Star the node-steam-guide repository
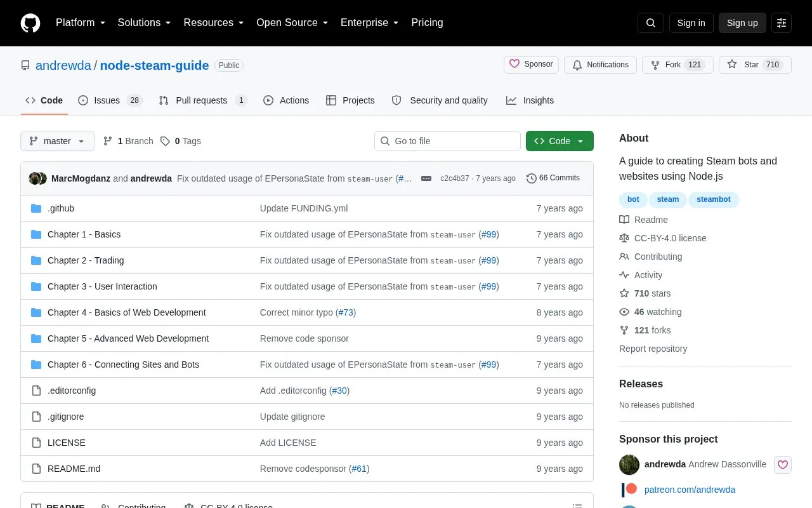The width and height of the screenshot is (812, 508). 755,65
